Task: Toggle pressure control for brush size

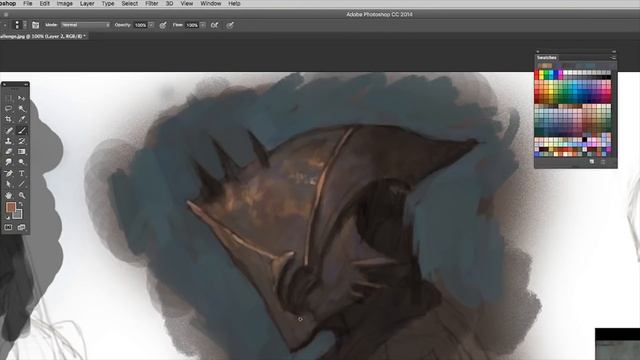Action: tap(230, 25)
